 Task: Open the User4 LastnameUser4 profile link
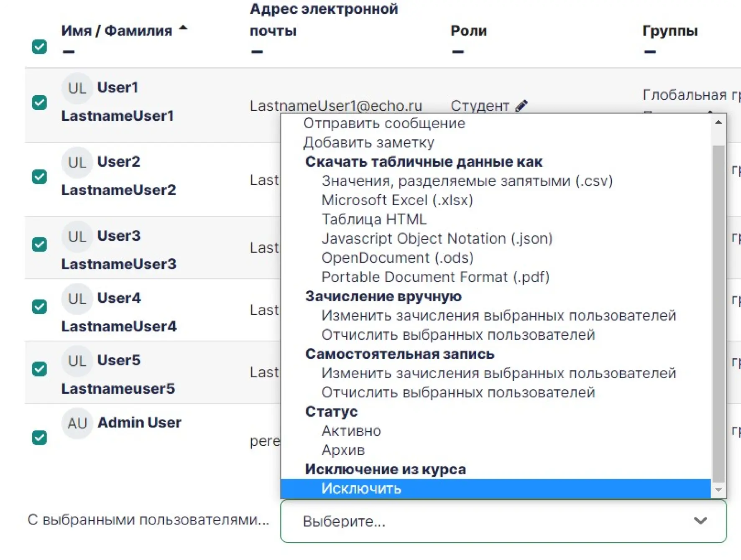click(x=119, y=312)
